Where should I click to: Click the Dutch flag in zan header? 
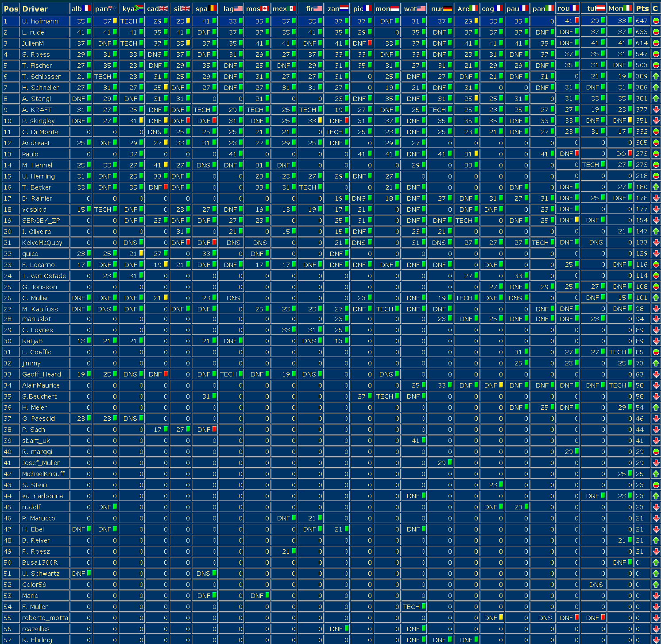click(x=344, y=8)
